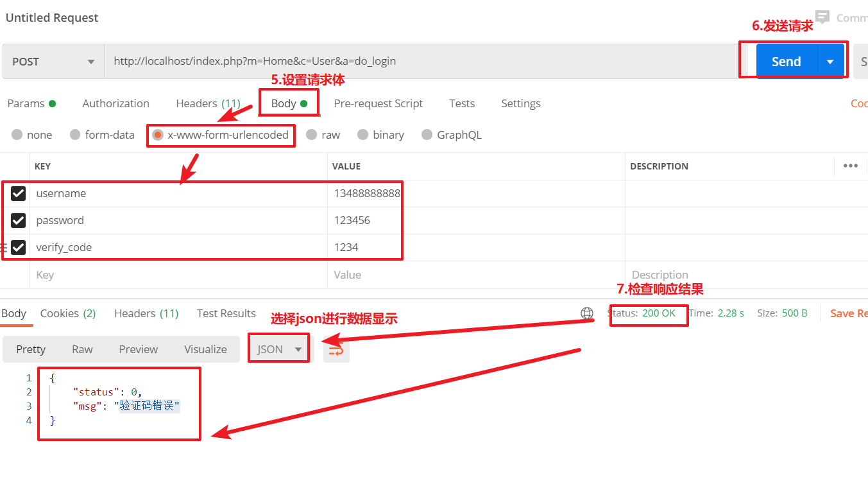This screenshot has width=868, height=486.
Task: Click the verify_code key cell
Action: coord(178,247)
